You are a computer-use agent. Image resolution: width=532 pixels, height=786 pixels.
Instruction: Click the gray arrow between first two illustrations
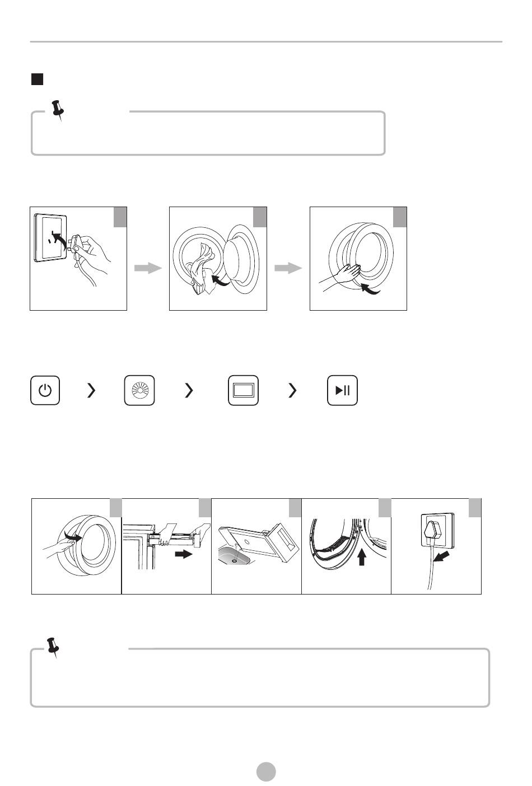click(148, 269)
